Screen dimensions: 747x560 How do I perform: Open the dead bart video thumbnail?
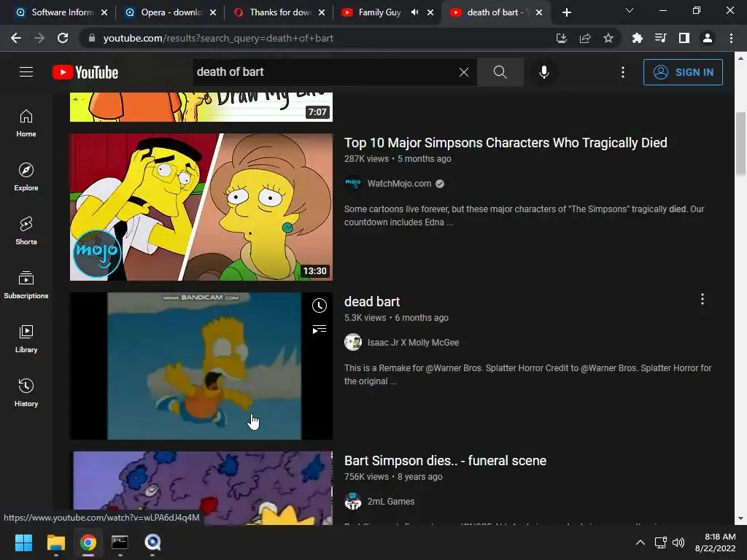click(x=201, y=366)
